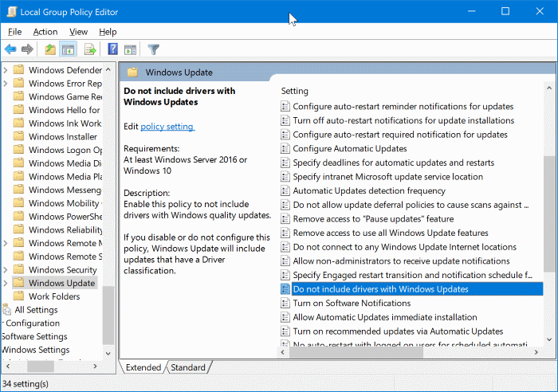Expand the Windows Security tree node
The width and height of the screenshot is (558, 392).
point(6,269)
